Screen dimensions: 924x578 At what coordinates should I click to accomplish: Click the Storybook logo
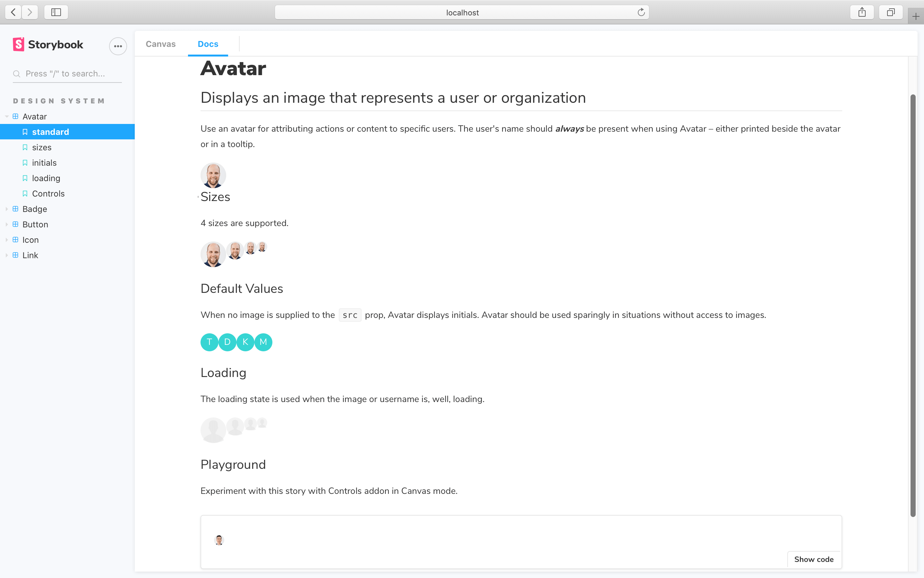[48, 44]
